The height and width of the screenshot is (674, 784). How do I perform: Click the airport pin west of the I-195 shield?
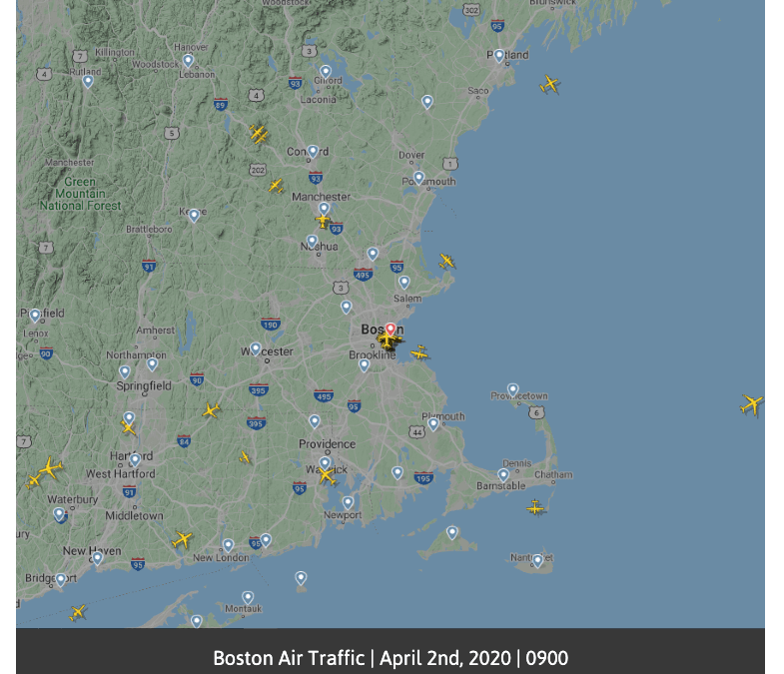[397, 472]
